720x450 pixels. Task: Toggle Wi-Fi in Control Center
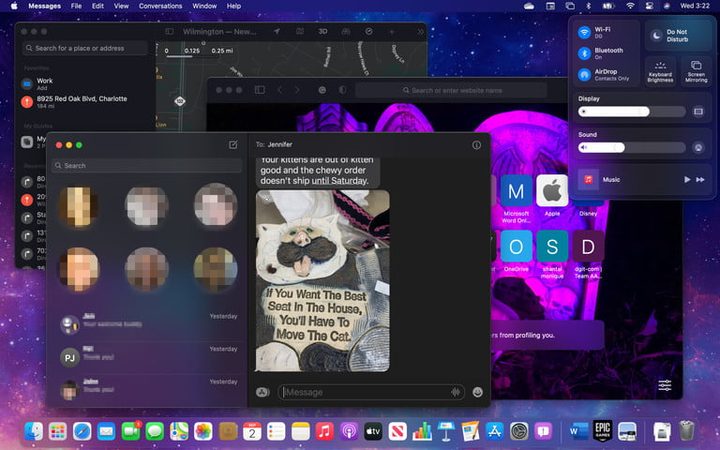tap(585, 33)
